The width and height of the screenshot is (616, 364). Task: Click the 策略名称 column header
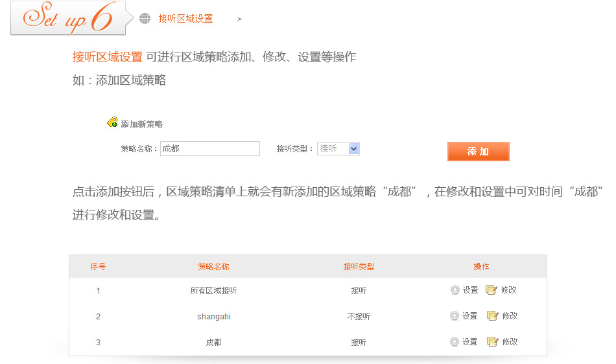pyautogui.click(x=213, y=267)
